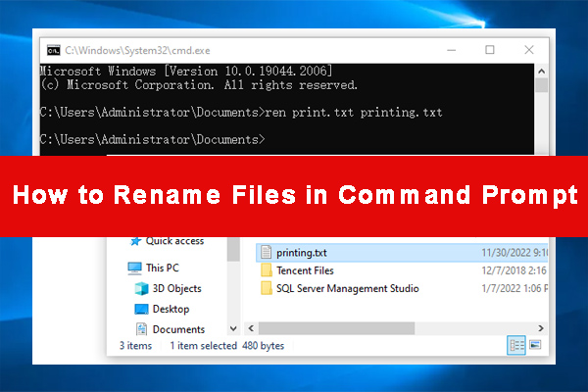Switch to large icons view in status bar
The width and height of the screenshot is (588, 392).
click(535, 344)
